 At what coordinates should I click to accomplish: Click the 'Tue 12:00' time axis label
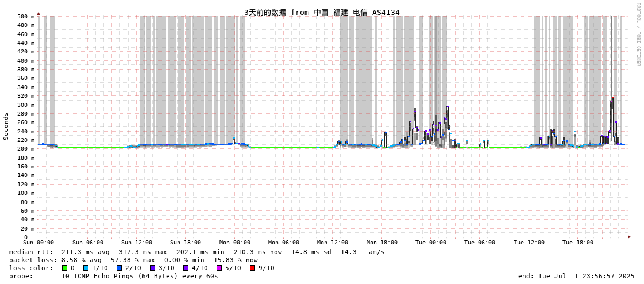click(x=529, y=243)
